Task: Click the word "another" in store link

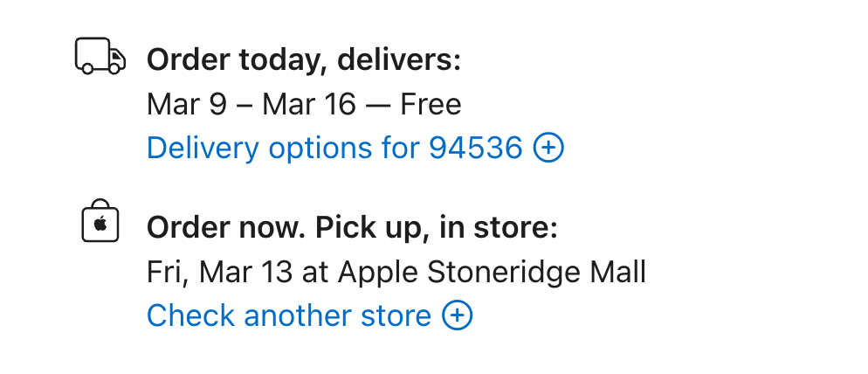Action: tap(293, 315)
